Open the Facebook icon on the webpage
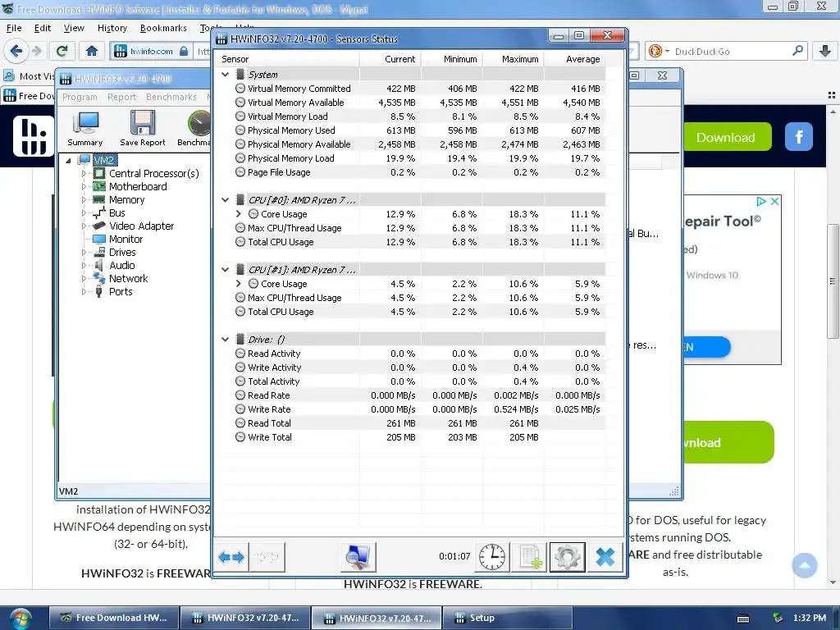Viewport: 840px width, 630px height. 799,137
